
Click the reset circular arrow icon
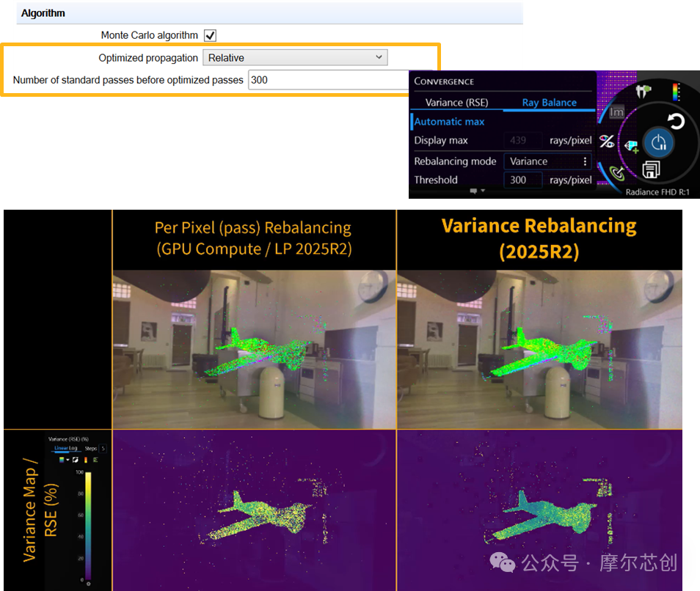[676, 121]
